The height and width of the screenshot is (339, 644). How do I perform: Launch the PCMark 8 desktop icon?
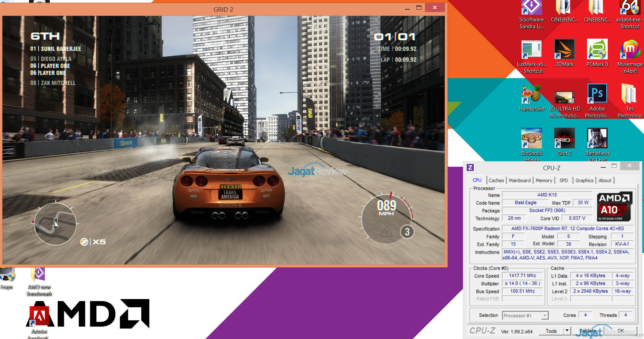(x=597, y=50)
